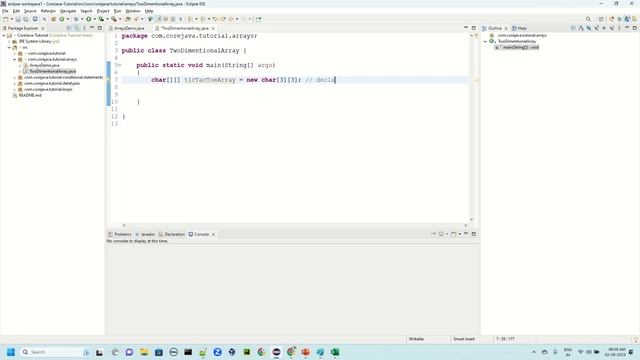Screen dimensions: 640x360
Task: Click the Windows Start button
Action: click(x=11, y=352)
